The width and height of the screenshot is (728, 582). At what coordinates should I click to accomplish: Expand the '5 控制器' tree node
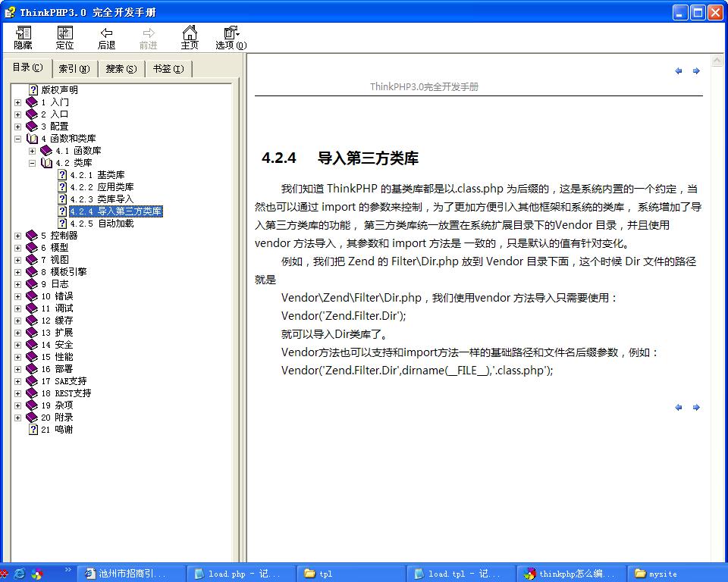(17, 236)
